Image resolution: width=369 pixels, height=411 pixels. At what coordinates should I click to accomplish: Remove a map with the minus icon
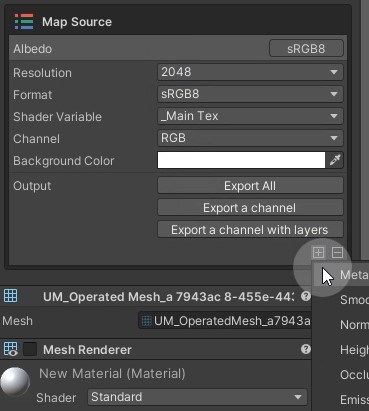pyautogui.click(x=337, y=252)
